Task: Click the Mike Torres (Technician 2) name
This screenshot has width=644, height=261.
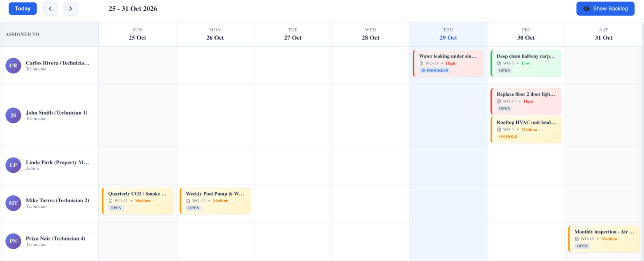Action: coord(57,200)
